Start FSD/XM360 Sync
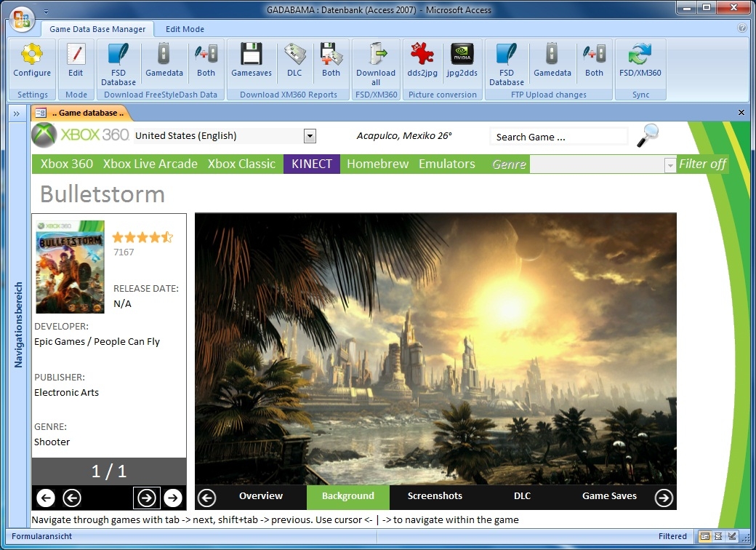 tap(640, 60)
